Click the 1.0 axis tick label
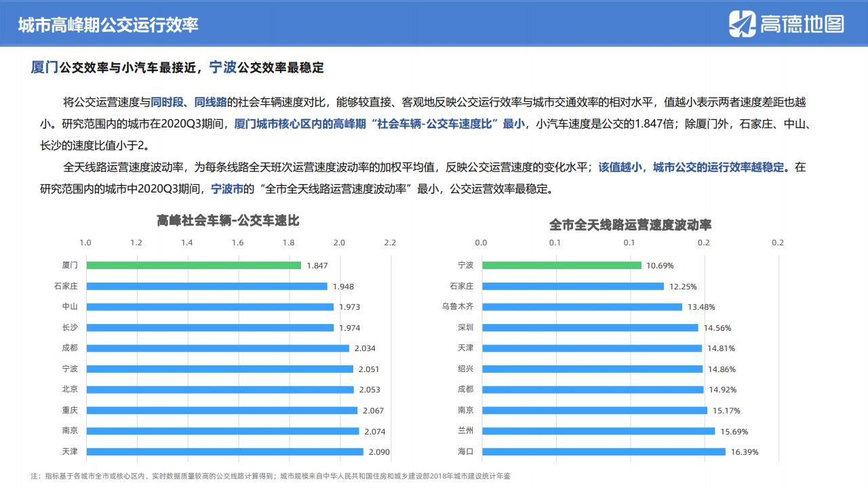The height and width of the screenshot is (488, 868). point(85,243)
